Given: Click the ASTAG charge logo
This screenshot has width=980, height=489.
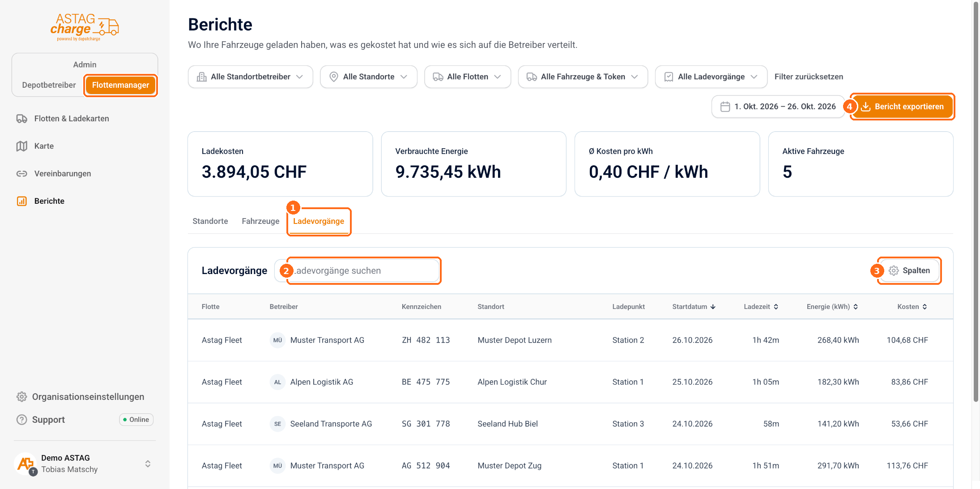Looking at the screenshot, I should click(x=85, y=27).
